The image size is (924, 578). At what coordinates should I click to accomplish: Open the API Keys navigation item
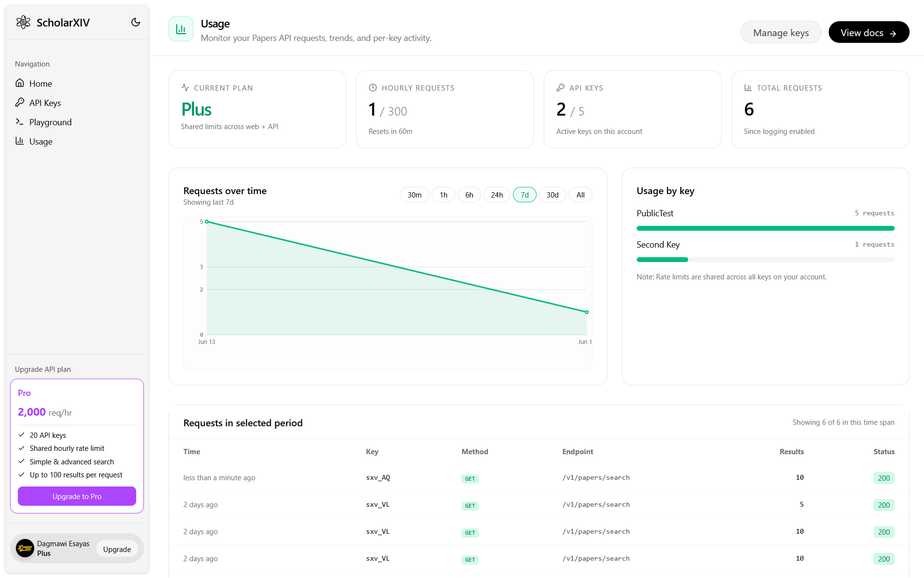(x=77, y=103)
